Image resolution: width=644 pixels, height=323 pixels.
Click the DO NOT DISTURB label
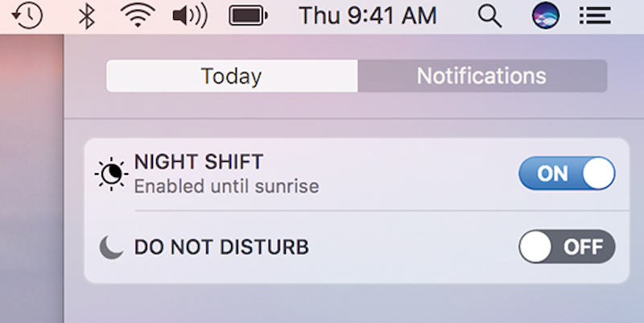click(221, 247)
